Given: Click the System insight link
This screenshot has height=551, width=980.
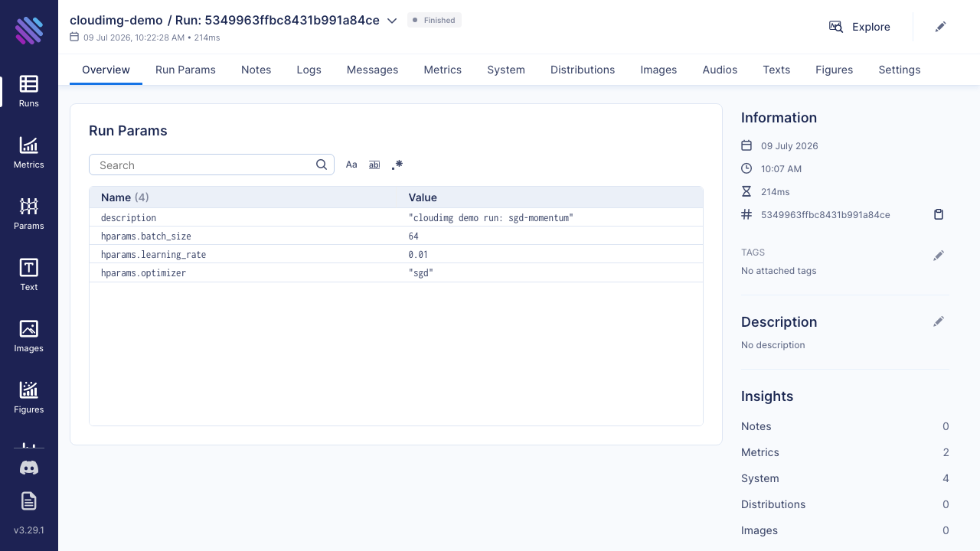Looking at the screenshot, I should pyautogui.click(x=845, y=478).
